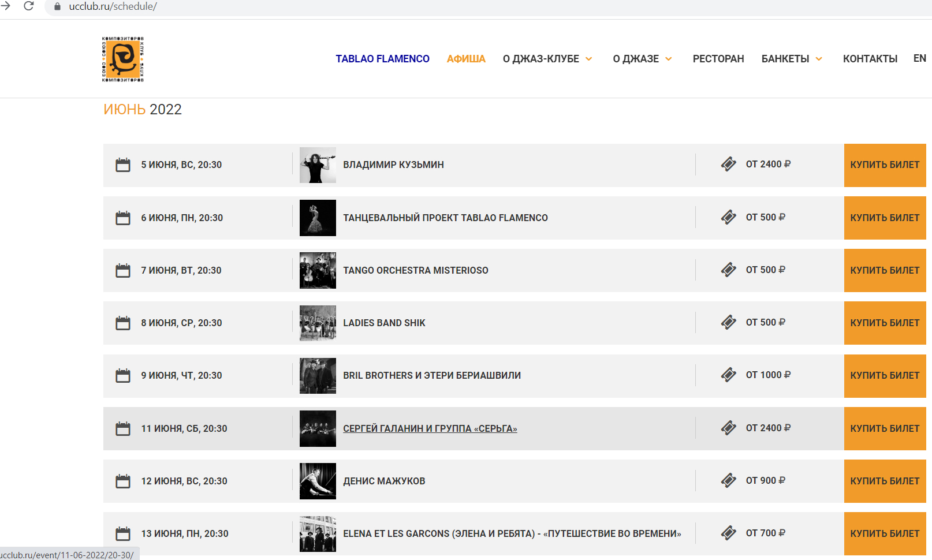Image resolution: width=932 pixels, height=560 pixels.
Task: Buy ticket for Bril Brothers и Этери Бериашвили
Action: (x=885, y=376)
